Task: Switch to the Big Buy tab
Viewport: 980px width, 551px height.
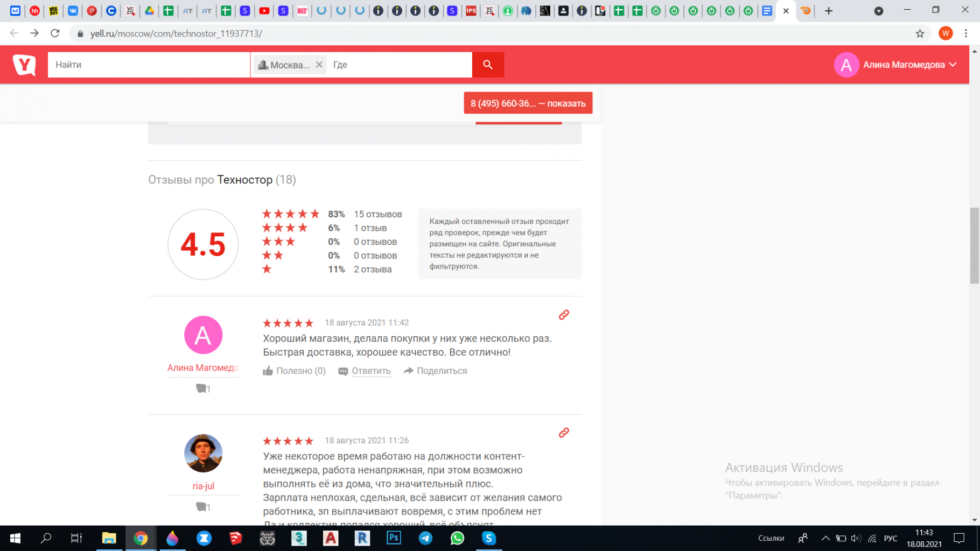Action: tap(53, 11)
